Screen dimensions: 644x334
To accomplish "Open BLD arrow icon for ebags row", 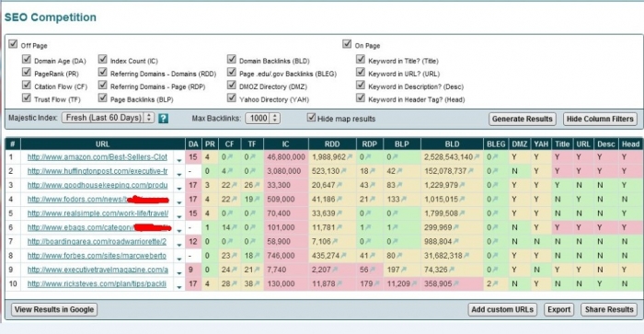I will [456, 227].
